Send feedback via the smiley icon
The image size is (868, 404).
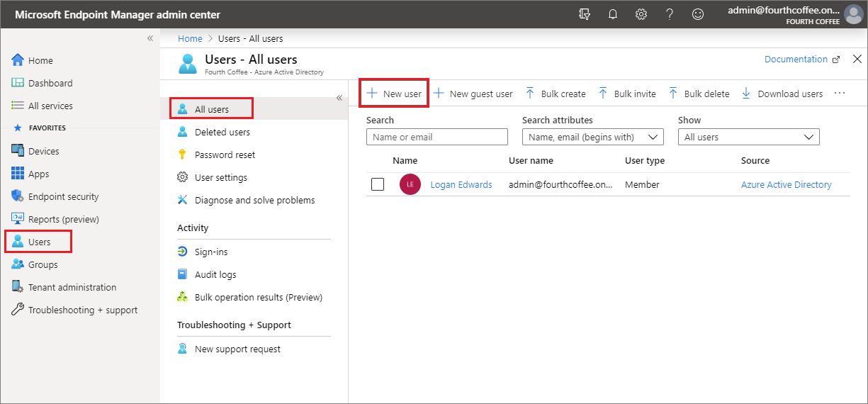tap(698, 14)
